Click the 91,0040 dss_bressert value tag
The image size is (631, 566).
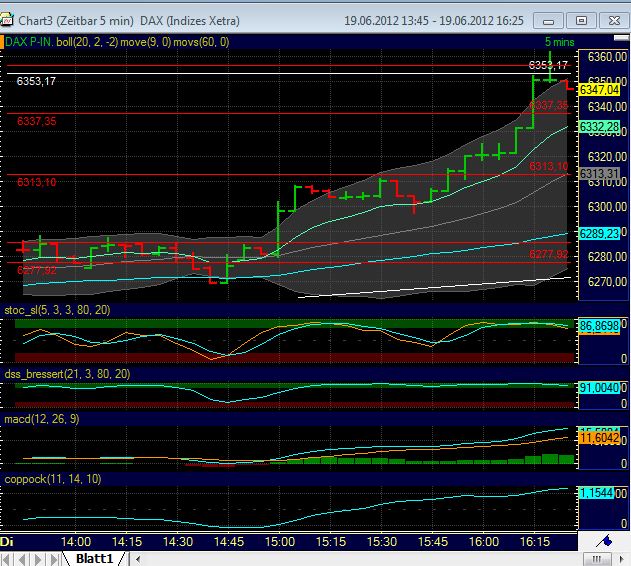pyautogui.click(x=599, y=388)
